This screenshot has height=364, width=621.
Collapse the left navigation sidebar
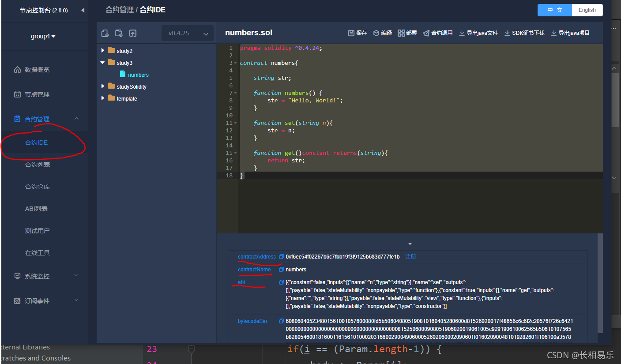tap(82, 10)
